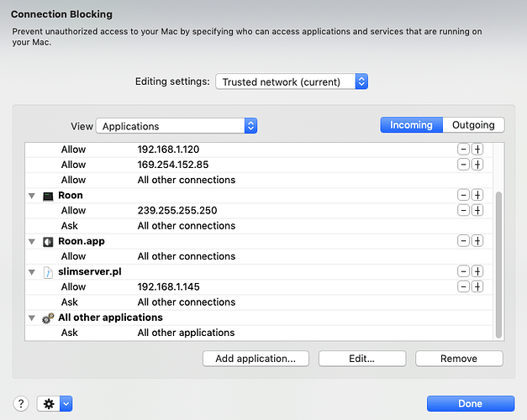Image resolution: width=527 pixels, height=420 pixels.
Task: Select the Allow 239.255.255.250 rule
Action: click(x=259, y=210)
